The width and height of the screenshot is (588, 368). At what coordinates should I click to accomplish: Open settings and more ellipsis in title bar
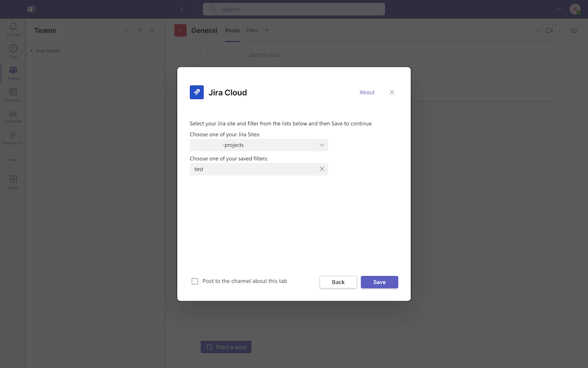(559, 9)
